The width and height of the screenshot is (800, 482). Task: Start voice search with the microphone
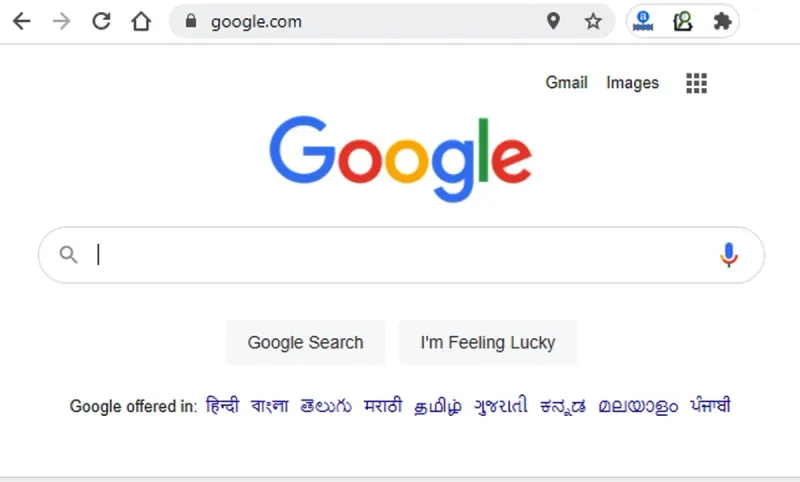(729, 255)
